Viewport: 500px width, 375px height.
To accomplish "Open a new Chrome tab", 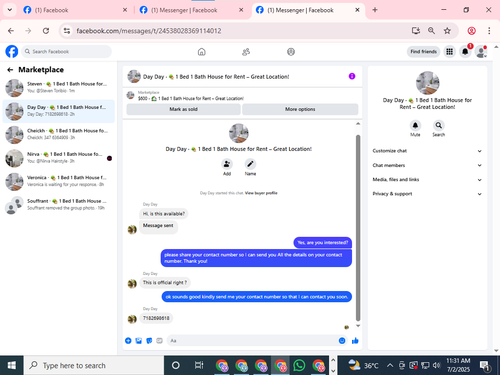I will tap(375, 10).
